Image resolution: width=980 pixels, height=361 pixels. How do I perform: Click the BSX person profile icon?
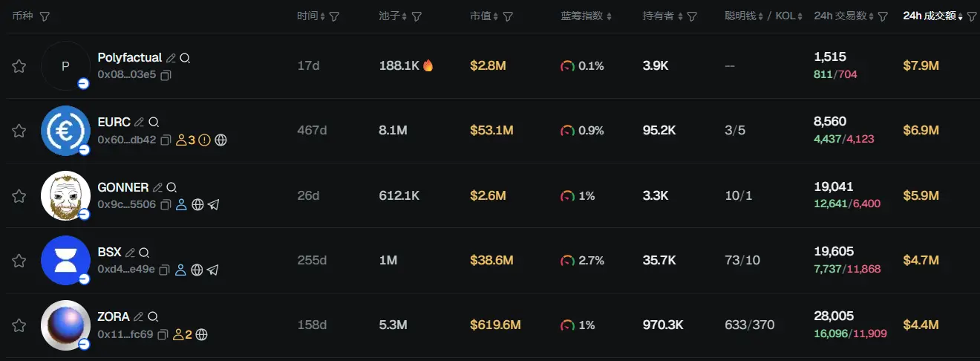click(180, 270)
